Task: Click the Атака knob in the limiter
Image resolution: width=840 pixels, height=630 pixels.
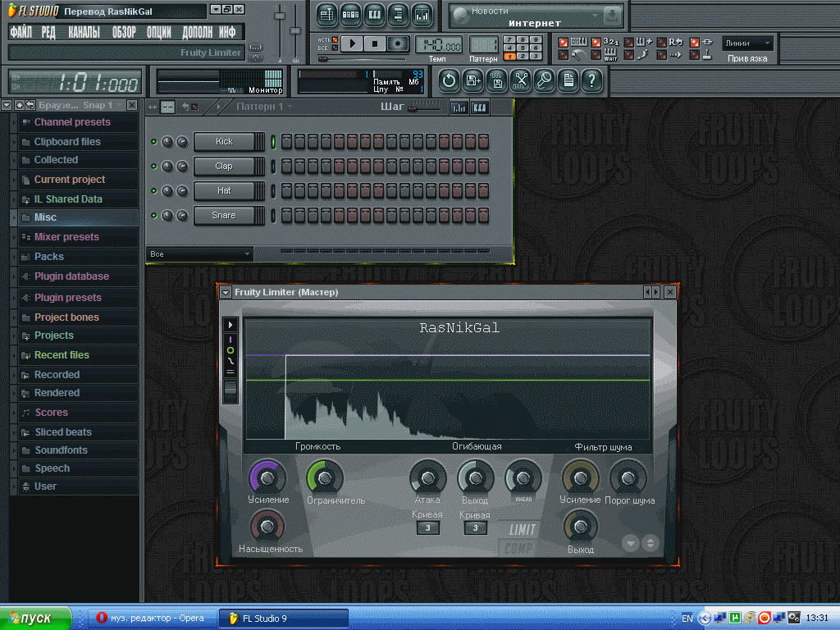Action: (x=427, y=477)
